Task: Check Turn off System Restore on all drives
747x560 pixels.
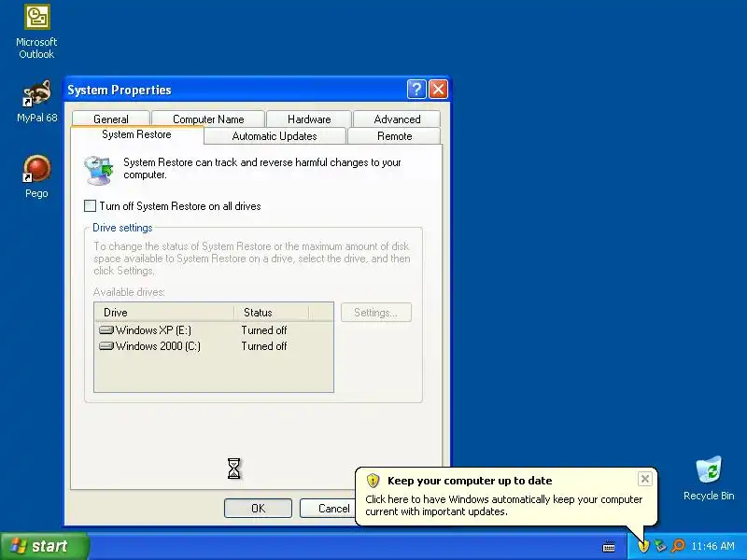Action: pyautogui.click(x=90, y=205)
